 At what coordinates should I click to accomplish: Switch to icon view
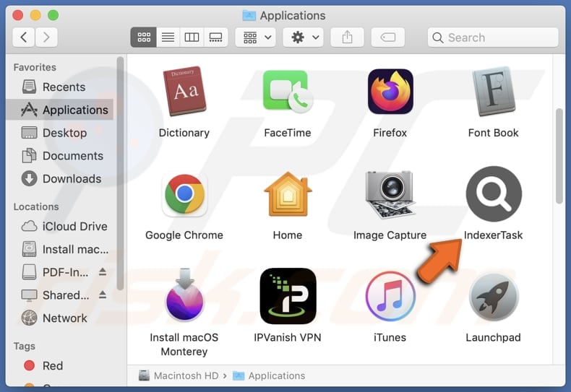point(144,37)
